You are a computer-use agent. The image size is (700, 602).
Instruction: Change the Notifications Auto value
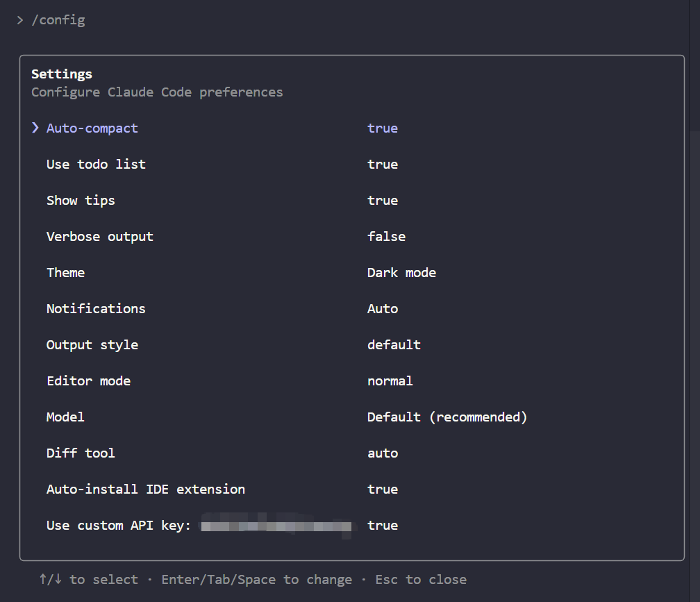click(383, 309)
